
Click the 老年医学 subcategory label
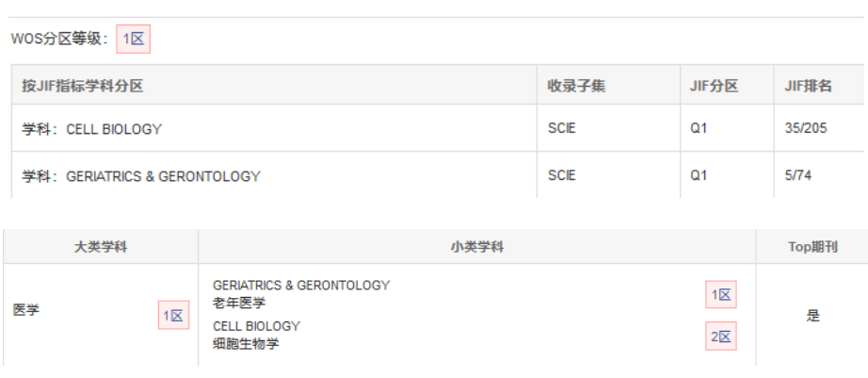coord(239,303)
